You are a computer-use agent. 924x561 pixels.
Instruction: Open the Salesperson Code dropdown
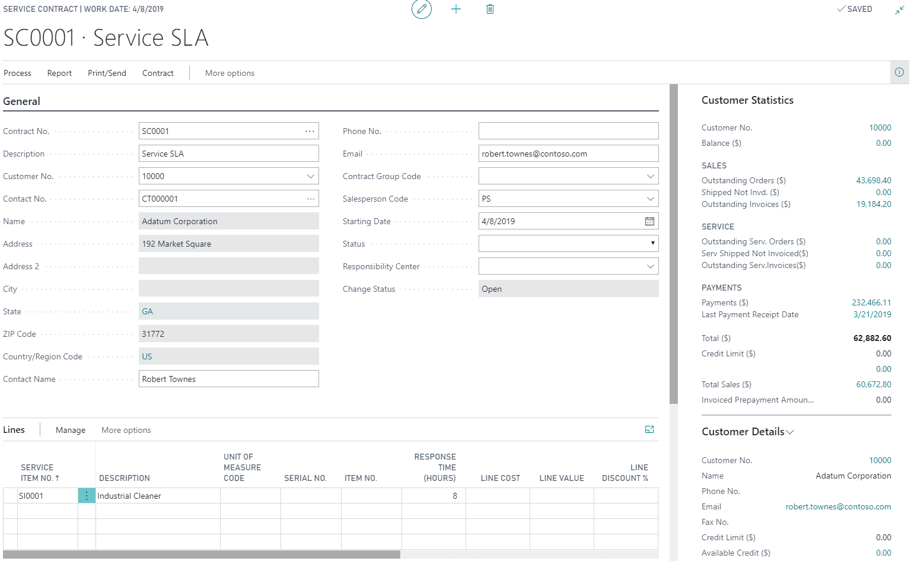(650, 198)
